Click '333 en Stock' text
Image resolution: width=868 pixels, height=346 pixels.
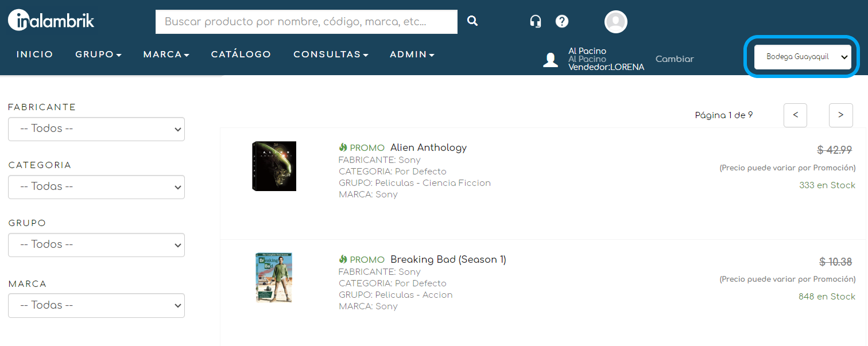pyautogui.click(x=827, y=185)
